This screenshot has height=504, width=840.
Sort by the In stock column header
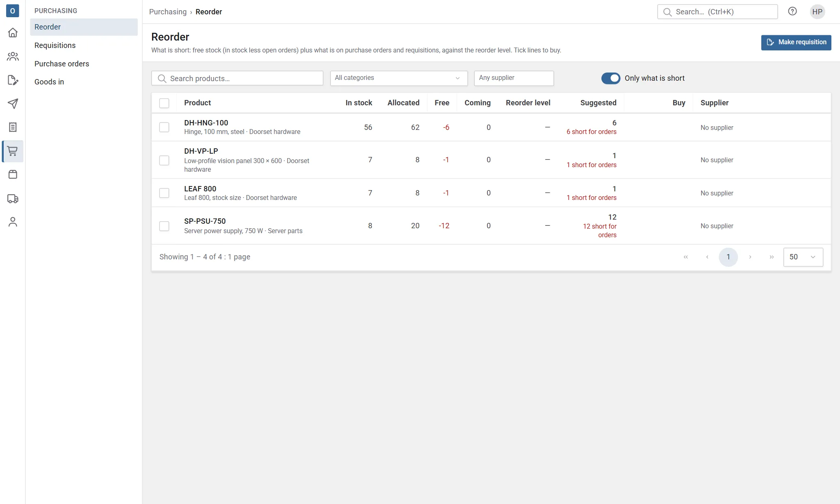(x=359, y=103)
